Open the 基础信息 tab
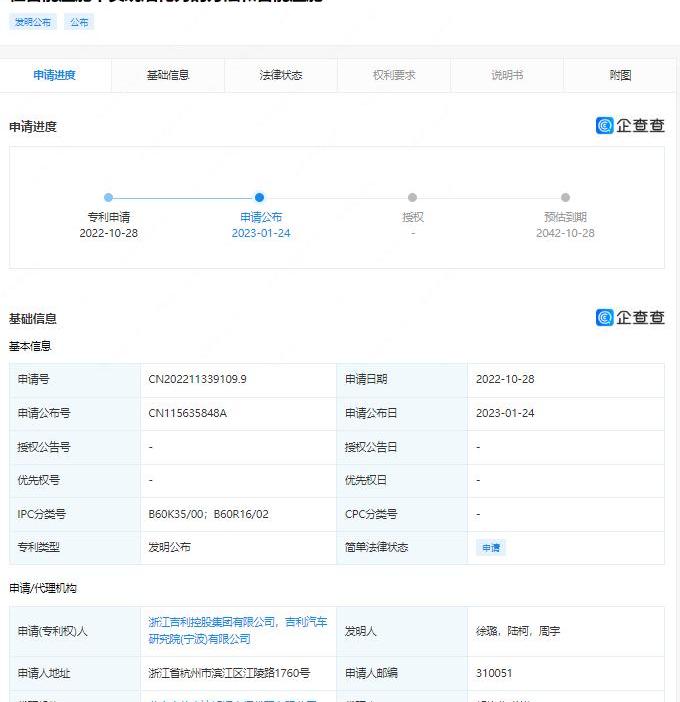Screen dimensions: 680x702 click(168, 75)
